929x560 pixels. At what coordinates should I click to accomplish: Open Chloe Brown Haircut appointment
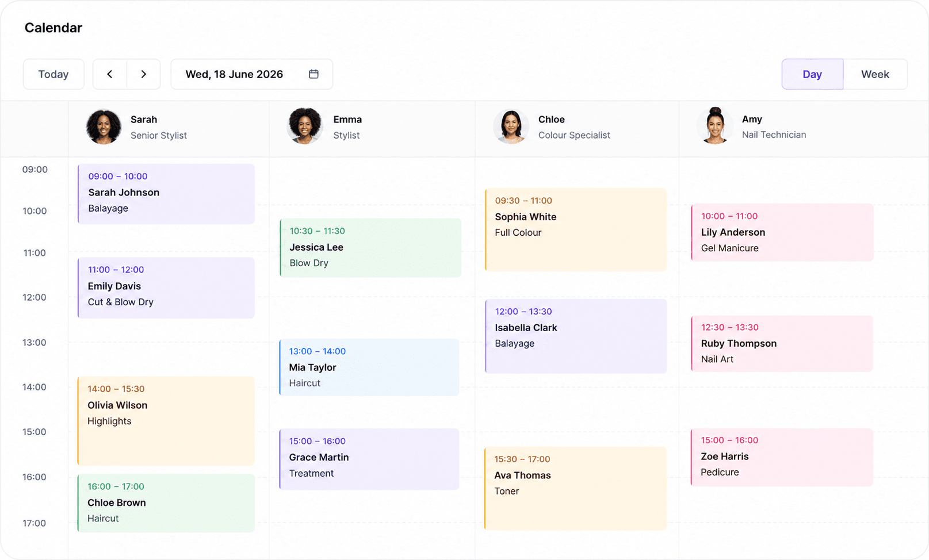[x=166, y=503]
